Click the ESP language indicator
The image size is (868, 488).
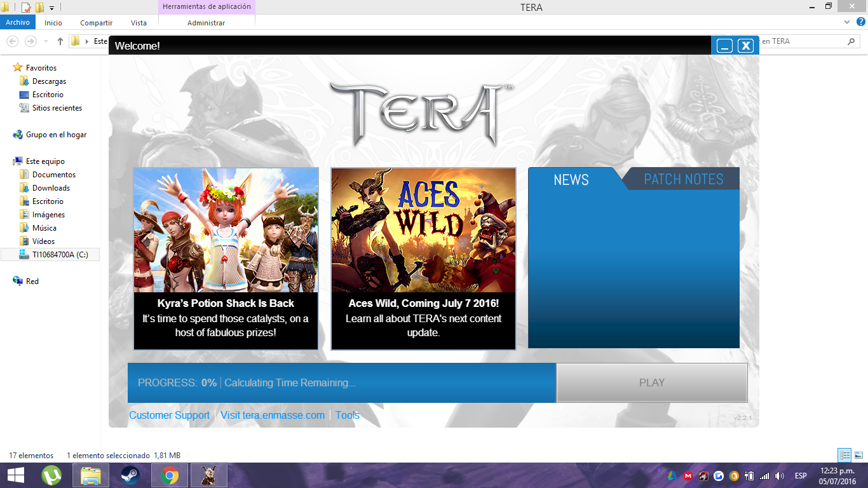(801, 475)
